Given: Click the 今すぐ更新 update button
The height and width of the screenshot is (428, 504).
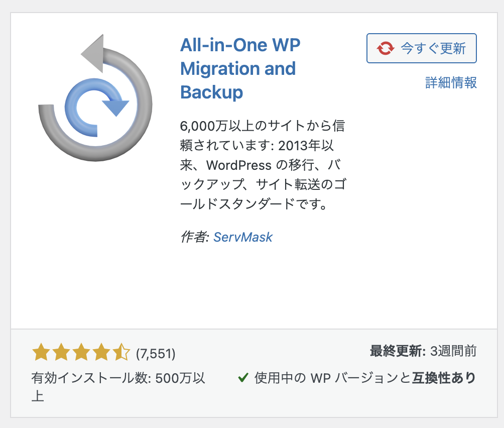Looking at the screenshot, I should (421, 48).
